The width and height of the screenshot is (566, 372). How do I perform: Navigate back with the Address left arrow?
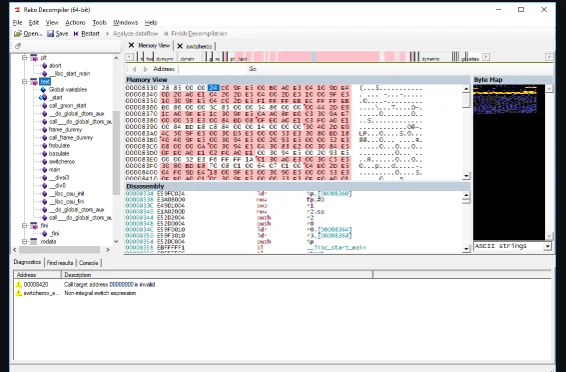pyautogui.click(x=134, y=69)
